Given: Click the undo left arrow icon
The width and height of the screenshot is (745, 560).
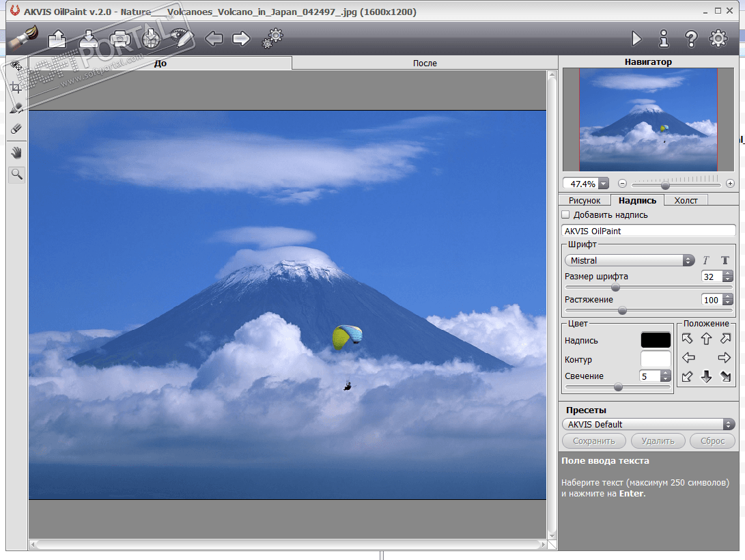Looking at the screenshot, I should pyautogui.click(x=214, y=39).
